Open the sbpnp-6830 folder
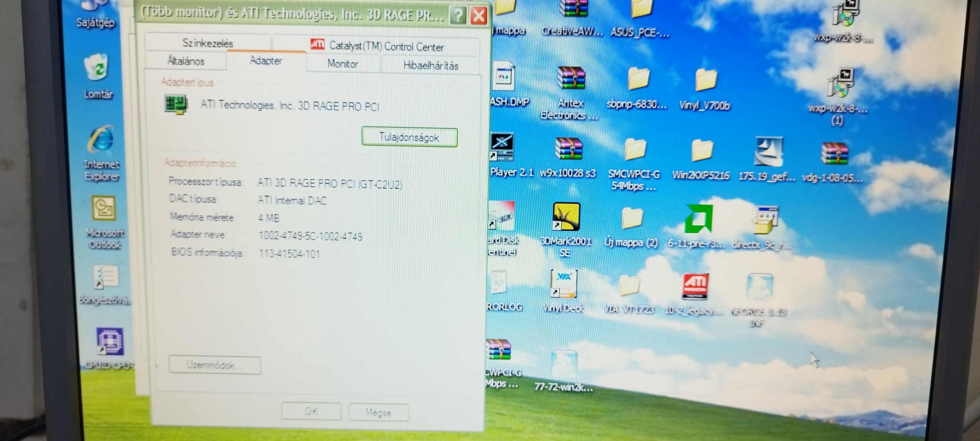The image size is (980, 441). (x=636, y=88)
